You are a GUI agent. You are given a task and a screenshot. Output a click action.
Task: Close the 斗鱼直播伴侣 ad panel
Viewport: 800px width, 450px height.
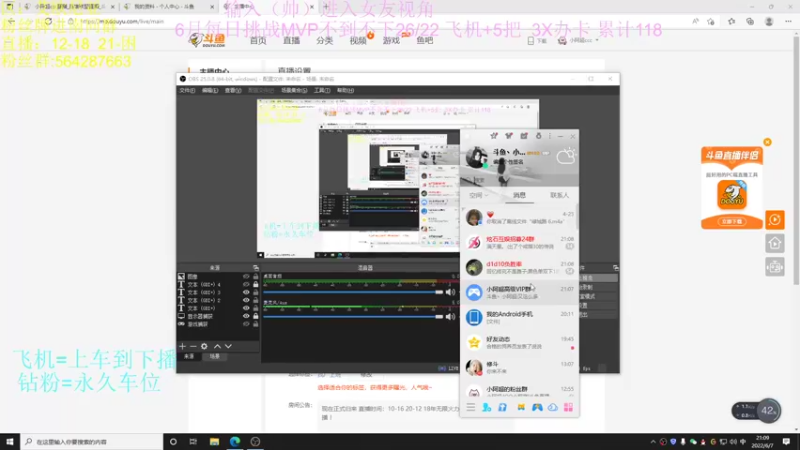[767, 142]
